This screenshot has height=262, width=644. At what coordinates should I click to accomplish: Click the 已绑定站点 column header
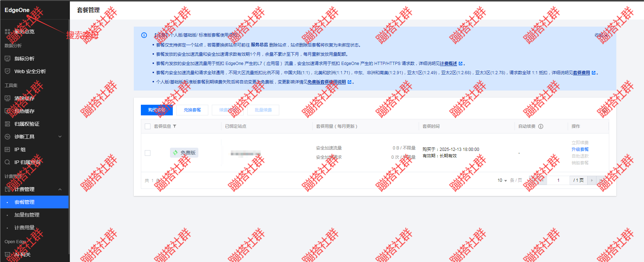(x=236, y=126)
